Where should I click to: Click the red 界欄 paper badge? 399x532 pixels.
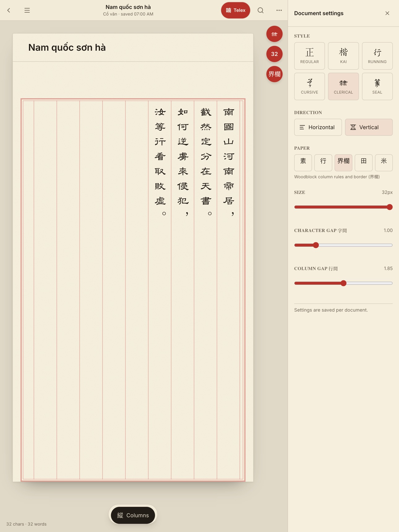click(274, 74)
